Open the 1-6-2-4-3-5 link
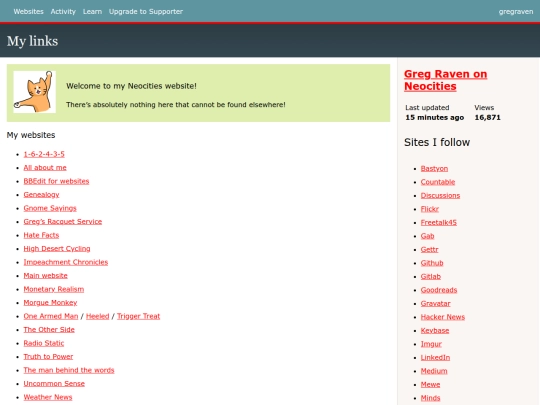Image resolution: width=540 pixels, height=405 pixels. pos(44,154)
